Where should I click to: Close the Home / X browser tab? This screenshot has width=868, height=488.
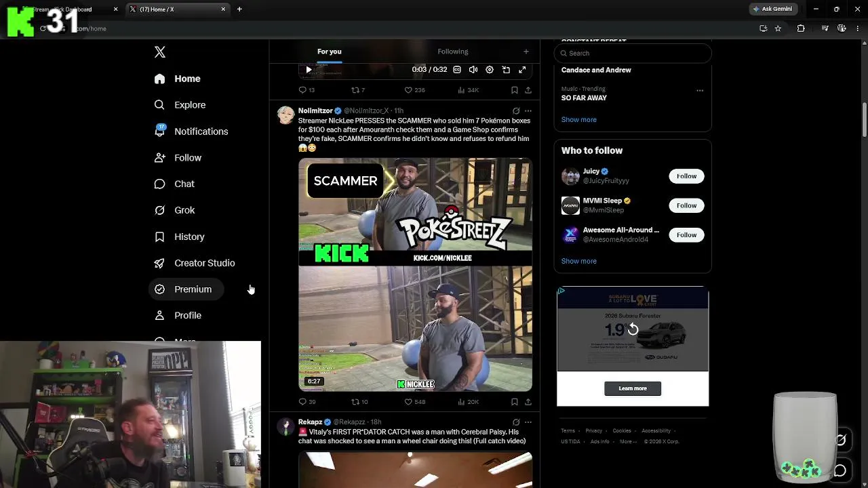[x=223, y=9]
